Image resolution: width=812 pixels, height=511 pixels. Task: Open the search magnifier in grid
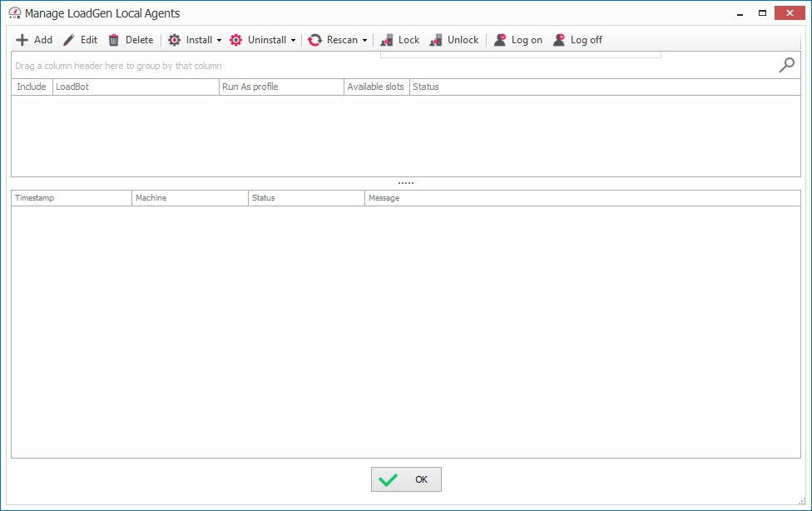point(786,65)
